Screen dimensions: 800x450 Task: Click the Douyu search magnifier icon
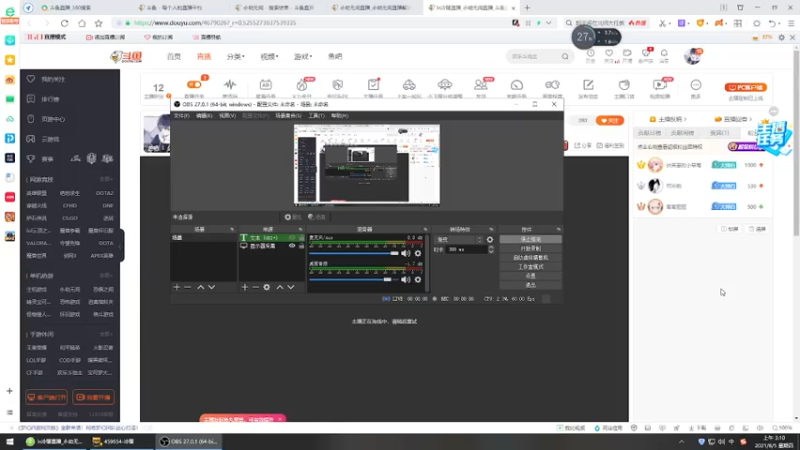click(x=565, y=57)
